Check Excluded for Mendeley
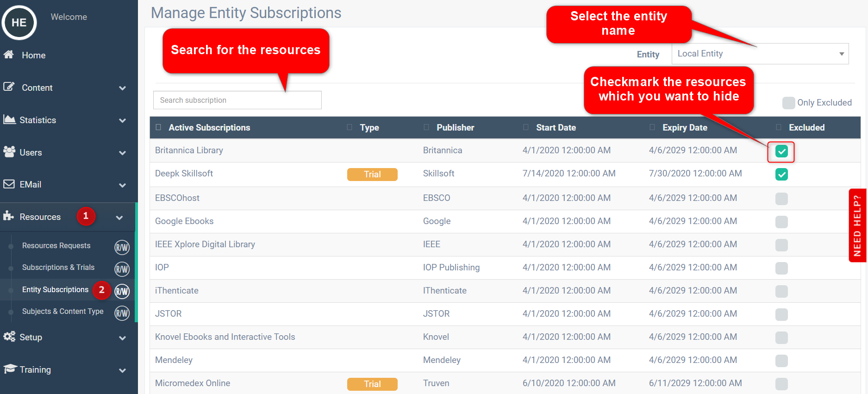 [781, 361]
